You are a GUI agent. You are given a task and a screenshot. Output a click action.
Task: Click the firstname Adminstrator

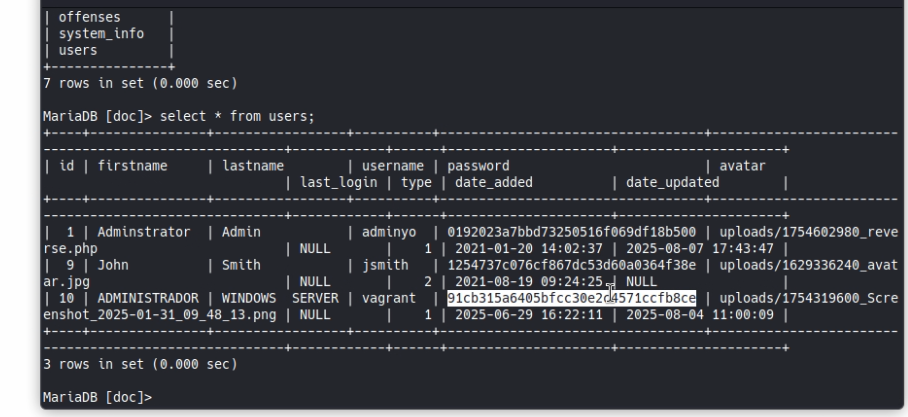point(144,232)
